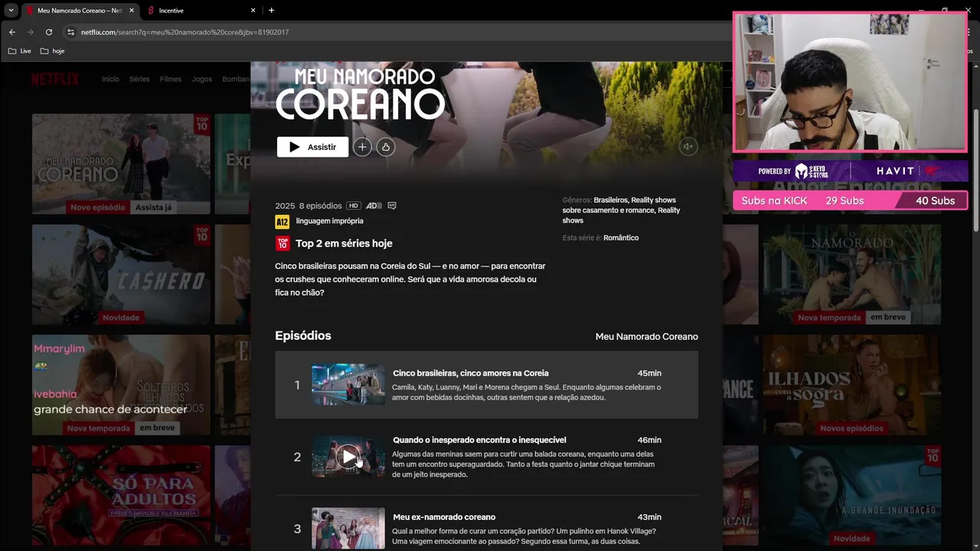Viewport: 980px width, 551px height.
Task: Close the Meu Namorado Coreano tab
Action: pos(131,11)
